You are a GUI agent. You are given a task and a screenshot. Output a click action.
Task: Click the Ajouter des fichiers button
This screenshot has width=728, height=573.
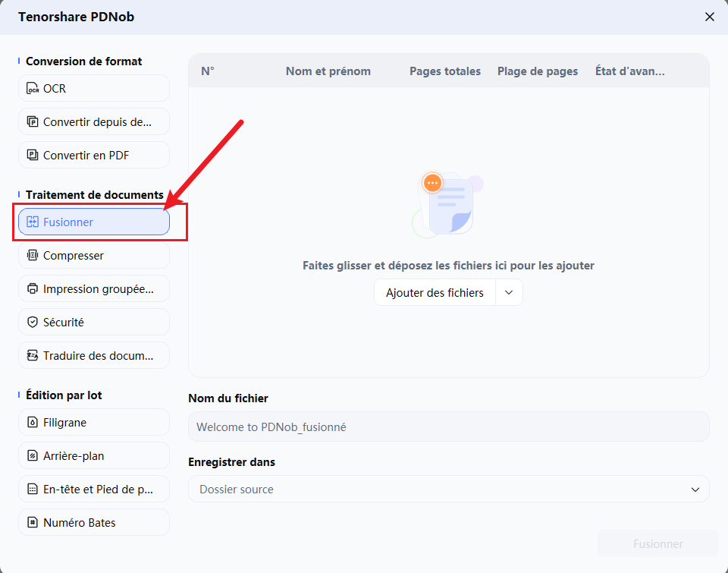435,293
